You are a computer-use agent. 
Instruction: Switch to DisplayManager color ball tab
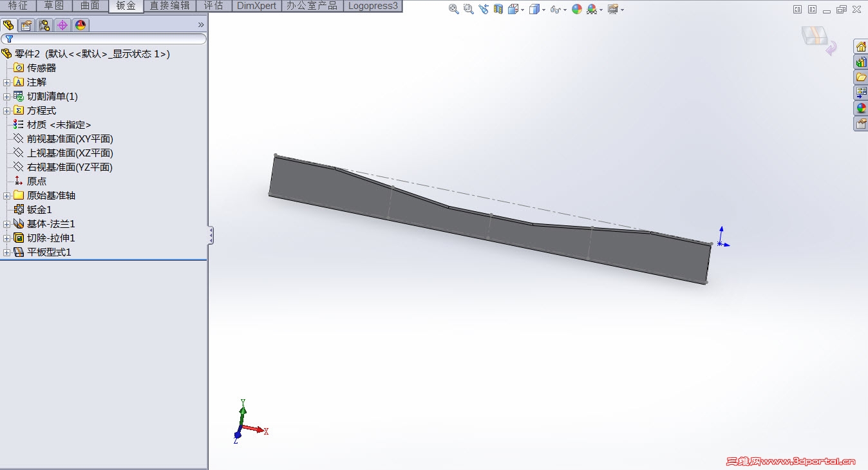click(x=80, y=25)
